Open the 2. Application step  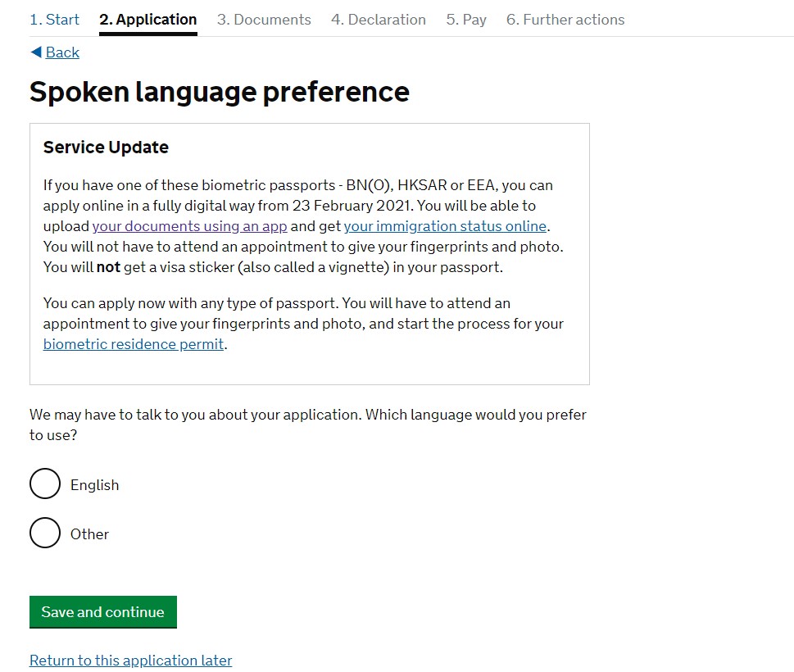coord(148,20)
